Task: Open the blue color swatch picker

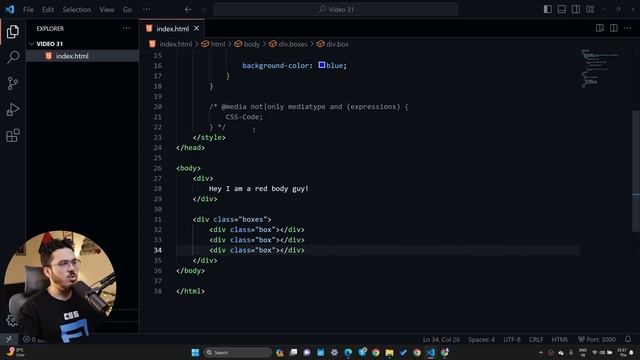Action: 322,65
